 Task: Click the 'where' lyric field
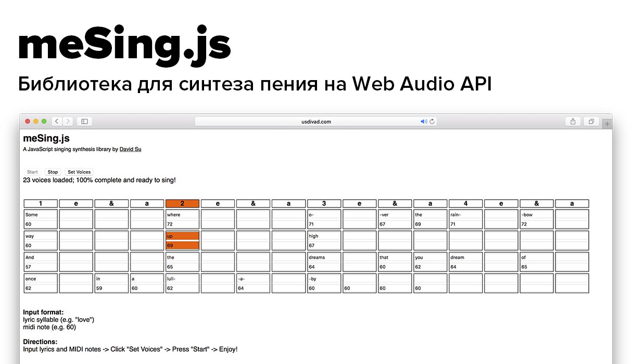point(182,214)
